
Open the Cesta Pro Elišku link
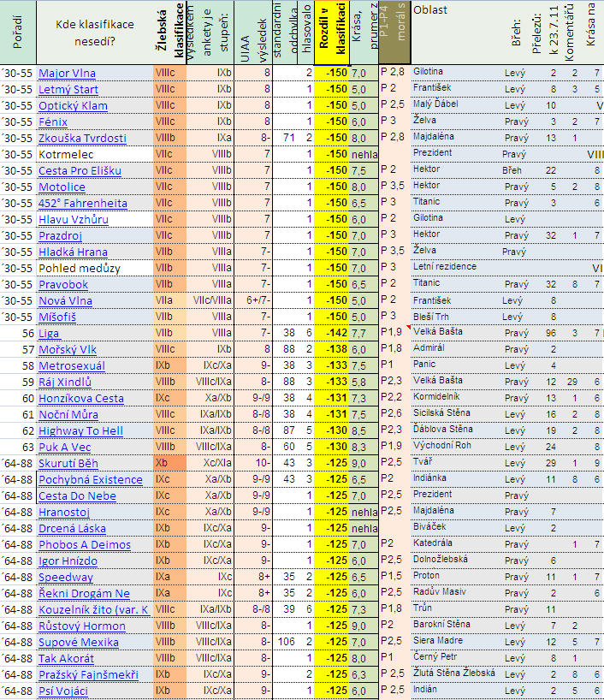[x=80, y=170]
